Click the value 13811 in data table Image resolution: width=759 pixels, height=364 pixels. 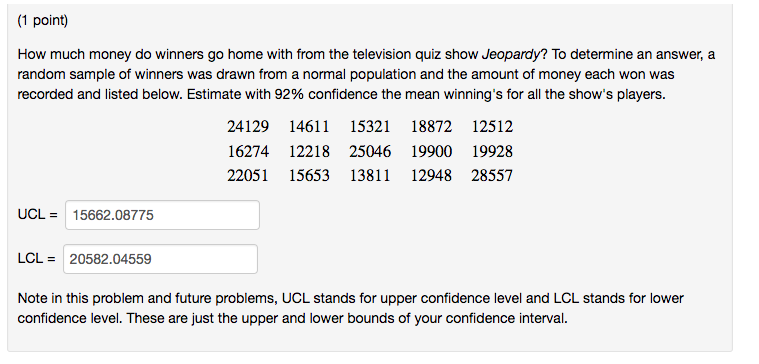[370, 175]
